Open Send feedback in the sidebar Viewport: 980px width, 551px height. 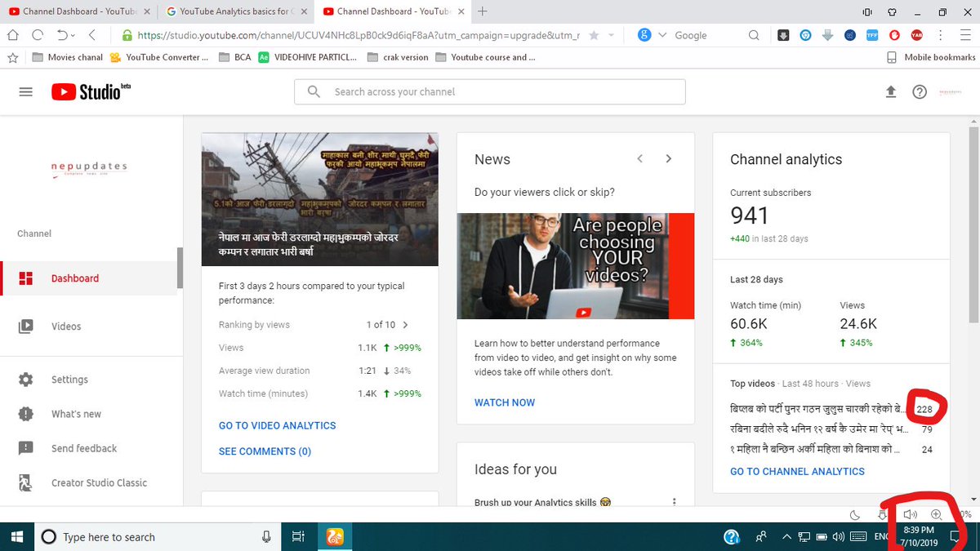click(x=90, y=448)
